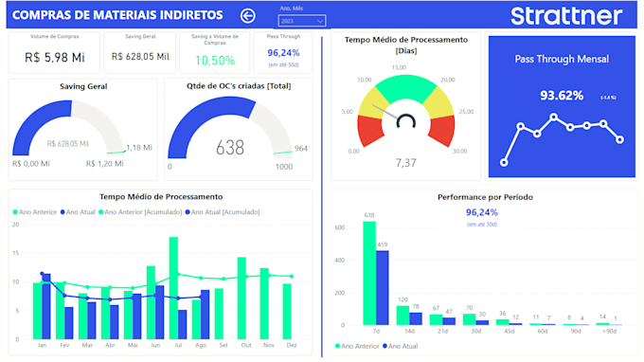Image resolution: width=644 pixels, height=362 pixels.
Task: Click the Performance por Período title
Action: (x=485, y=197)
